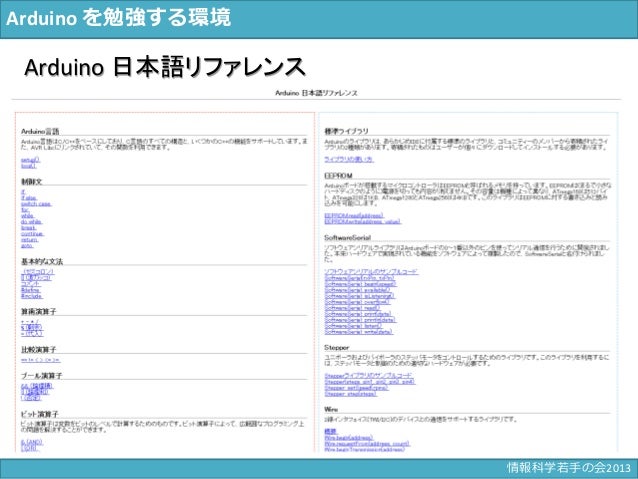Open the Wire 概要 overview link
Image resolution: width=638 pixels, height=479 pixels.
coord(330,431)
